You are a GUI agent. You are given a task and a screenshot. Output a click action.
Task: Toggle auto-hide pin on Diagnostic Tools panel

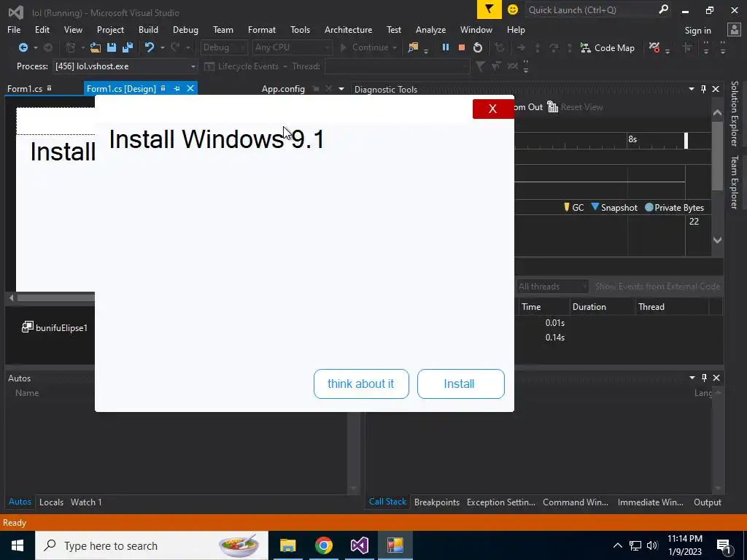pos(704,89)
